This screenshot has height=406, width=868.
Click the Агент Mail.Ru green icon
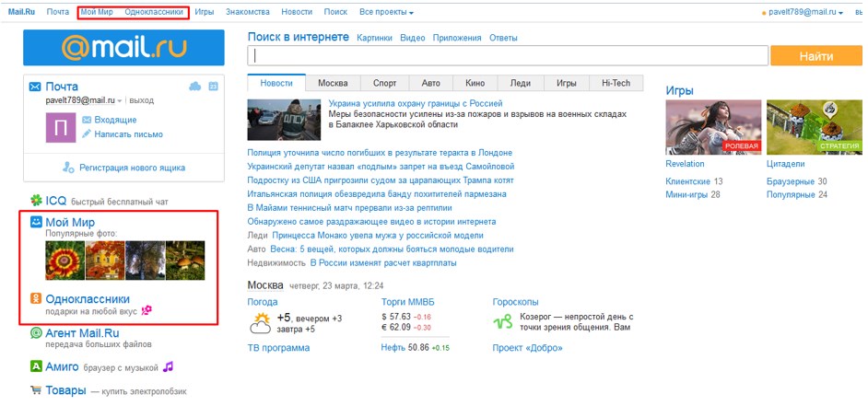[x=36, y=333]
